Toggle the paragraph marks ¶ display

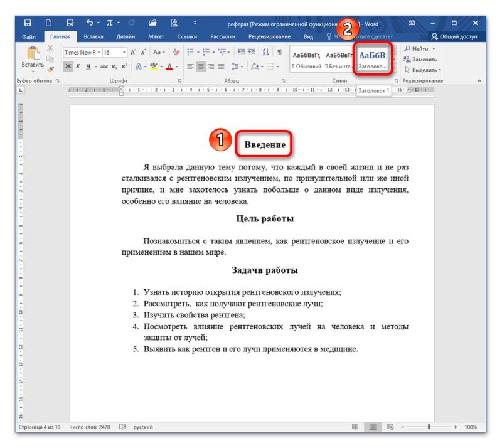(280, 52)
